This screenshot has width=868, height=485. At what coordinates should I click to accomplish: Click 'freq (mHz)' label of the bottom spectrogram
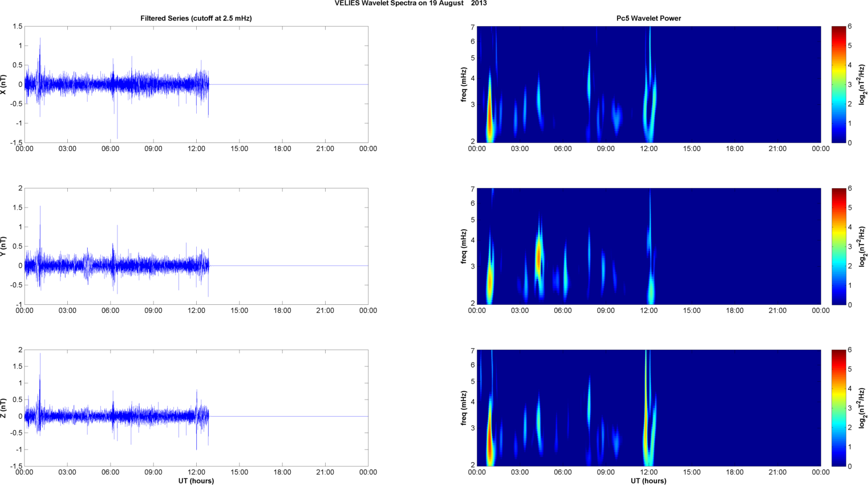464,408
